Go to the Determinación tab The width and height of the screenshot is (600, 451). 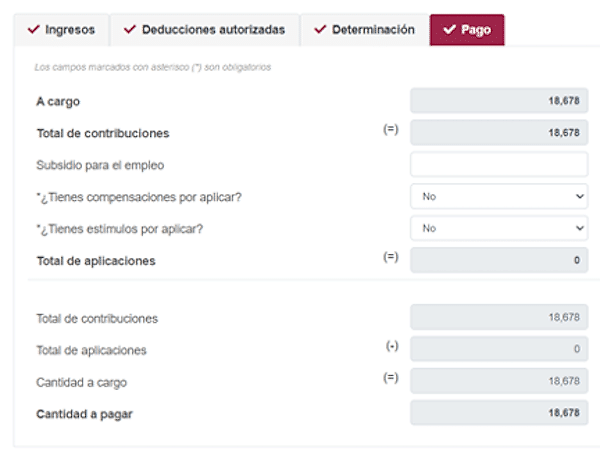tap(364, 30)
